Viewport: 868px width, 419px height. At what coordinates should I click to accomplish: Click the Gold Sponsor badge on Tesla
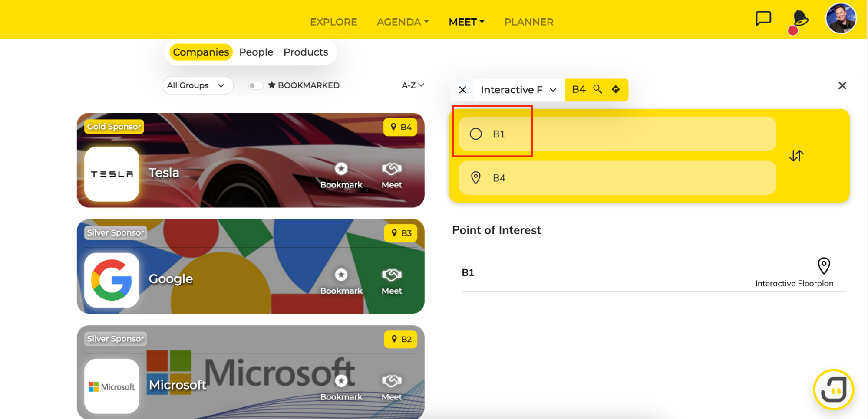114,127
